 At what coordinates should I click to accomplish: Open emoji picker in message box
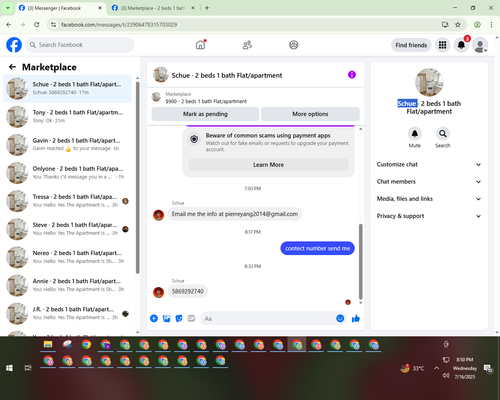340,318
